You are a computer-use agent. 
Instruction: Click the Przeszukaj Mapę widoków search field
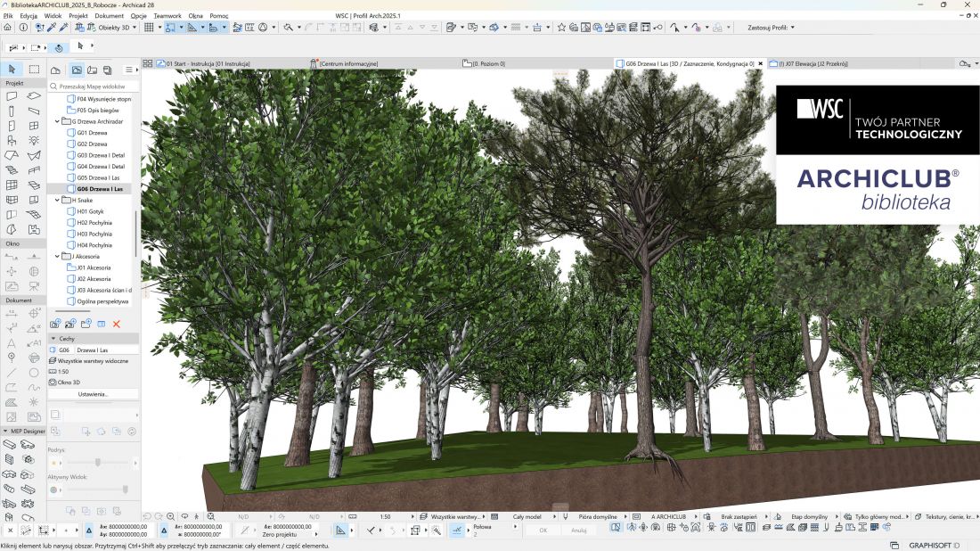(94, 86)
